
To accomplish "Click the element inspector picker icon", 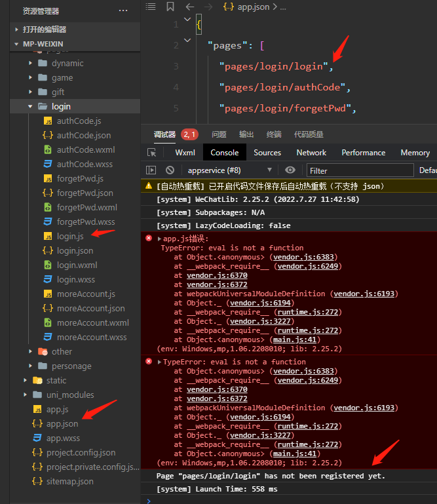I will pos(152,153).
